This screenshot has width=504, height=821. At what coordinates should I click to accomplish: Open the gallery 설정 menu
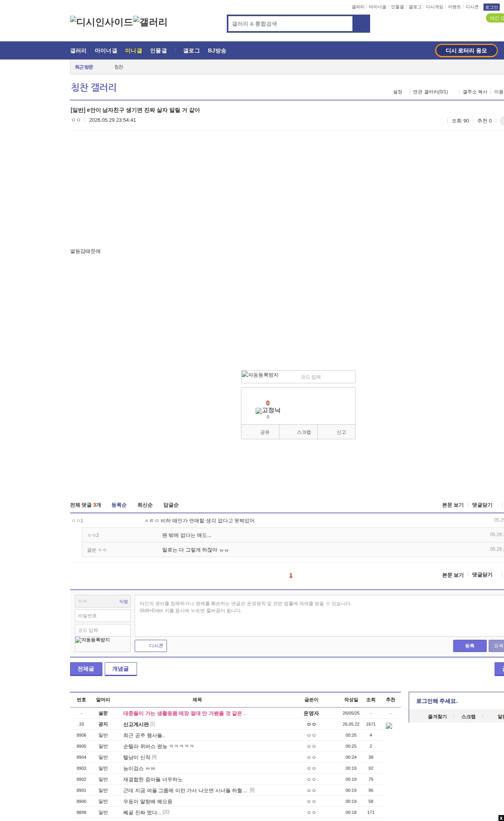398,92
